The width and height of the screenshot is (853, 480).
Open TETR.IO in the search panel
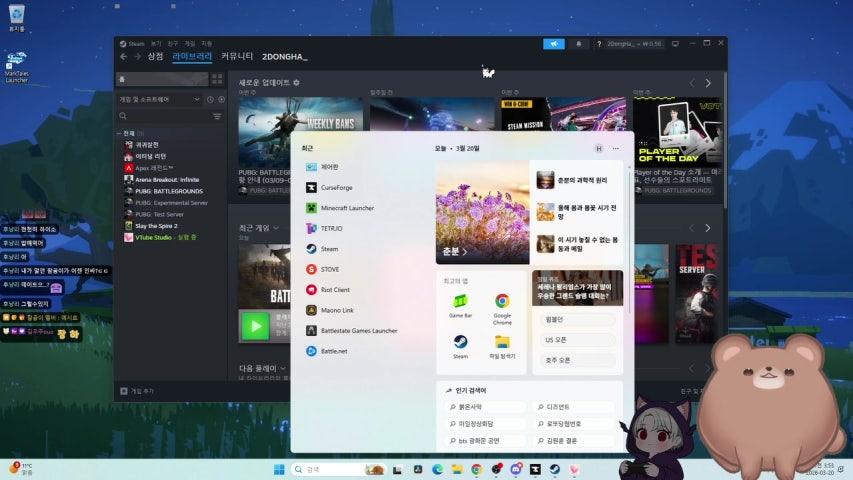331,228
